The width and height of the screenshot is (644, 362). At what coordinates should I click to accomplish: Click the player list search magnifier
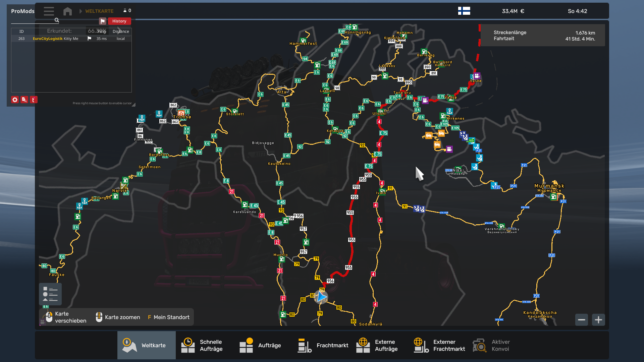[x=57, y=20]
